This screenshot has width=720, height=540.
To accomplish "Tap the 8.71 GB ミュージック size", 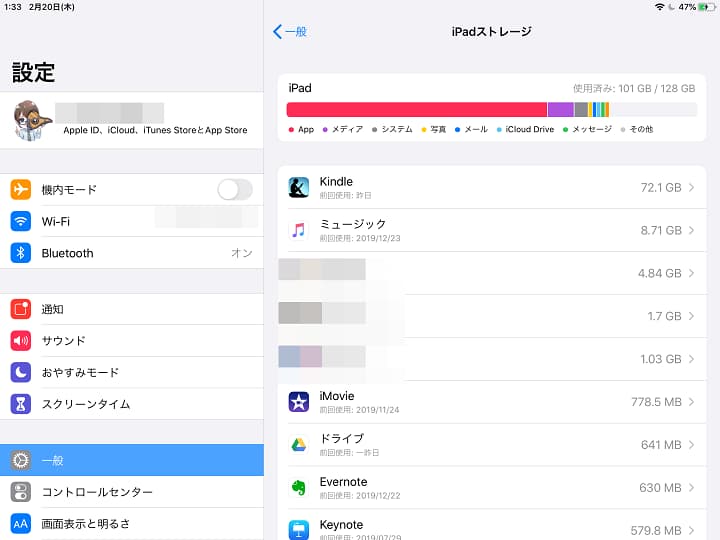I will tap(661, 230).
